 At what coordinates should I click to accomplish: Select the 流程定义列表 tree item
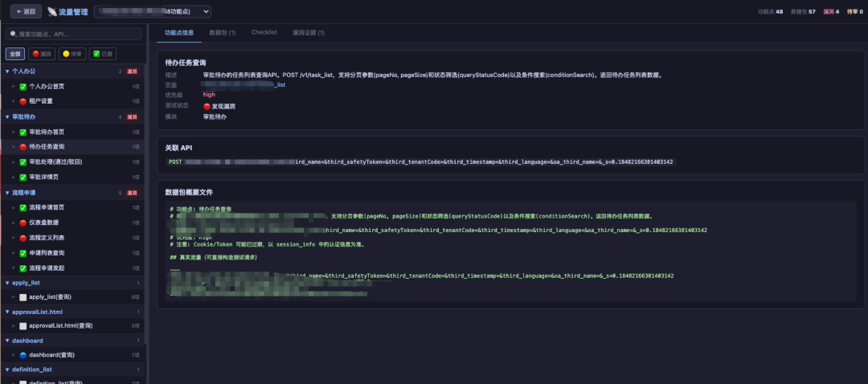pyautogui.click(x=74, y=238)
